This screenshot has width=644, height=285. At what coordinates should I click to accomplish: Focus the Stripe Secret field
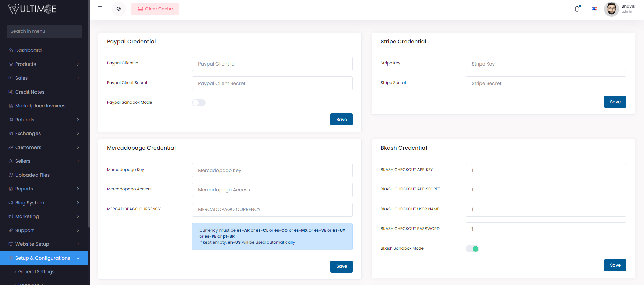(x=546, y=83)
